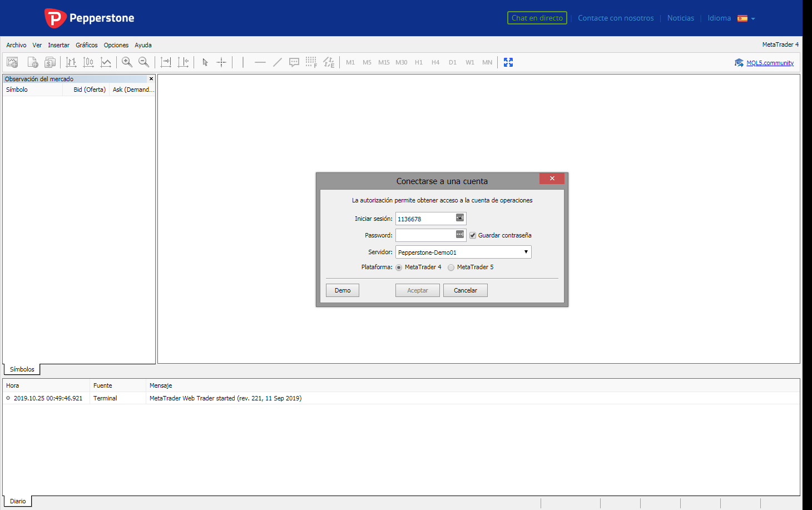
Task: Select the equidistant channel tool
Action: pos(329,62)
